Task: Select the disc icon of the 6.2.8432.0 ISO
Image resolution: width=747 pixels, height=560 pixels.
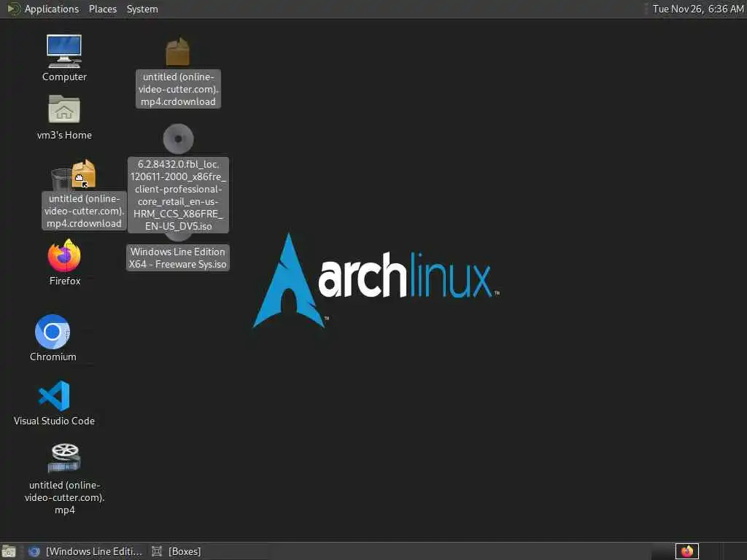Action: click(x=178, y=139)
